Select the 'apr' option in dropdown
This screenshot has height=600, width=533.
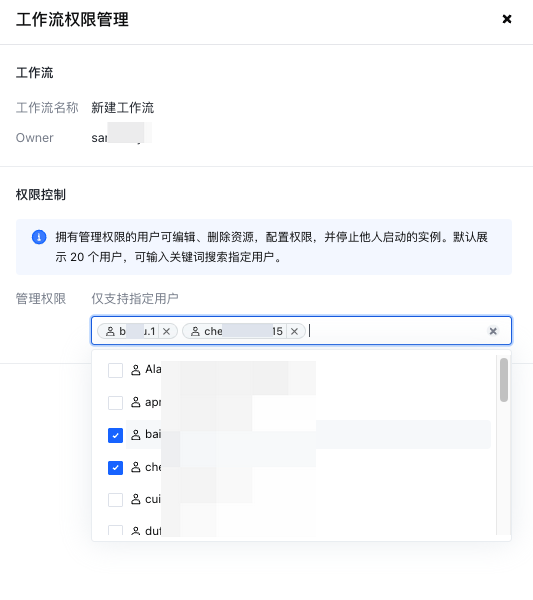[308, 403]
